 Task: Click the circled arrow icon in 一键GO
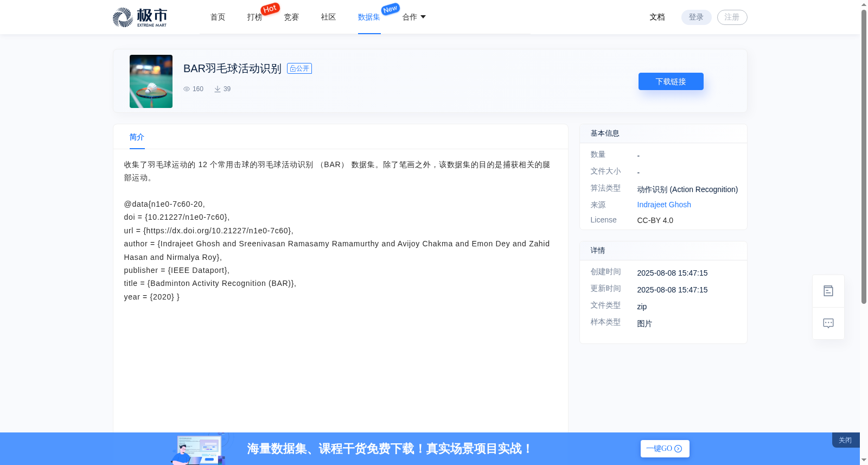click(678, 449)
